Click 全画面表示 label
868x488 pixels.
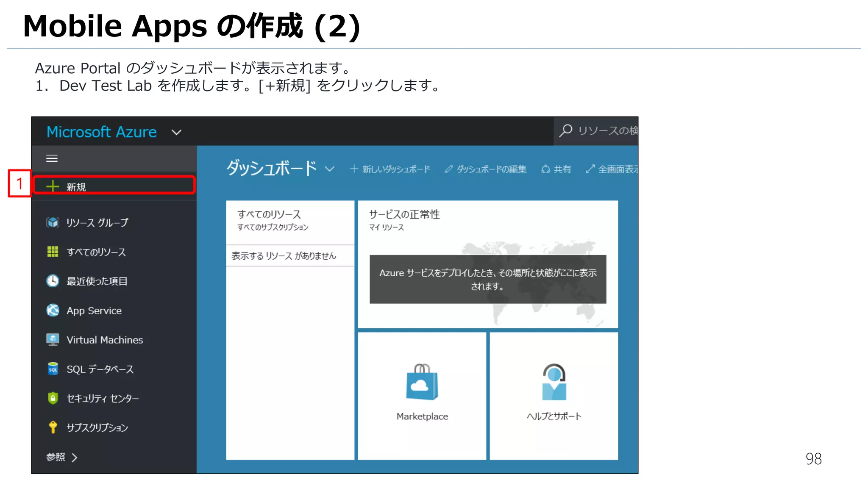tap(618, 169)
